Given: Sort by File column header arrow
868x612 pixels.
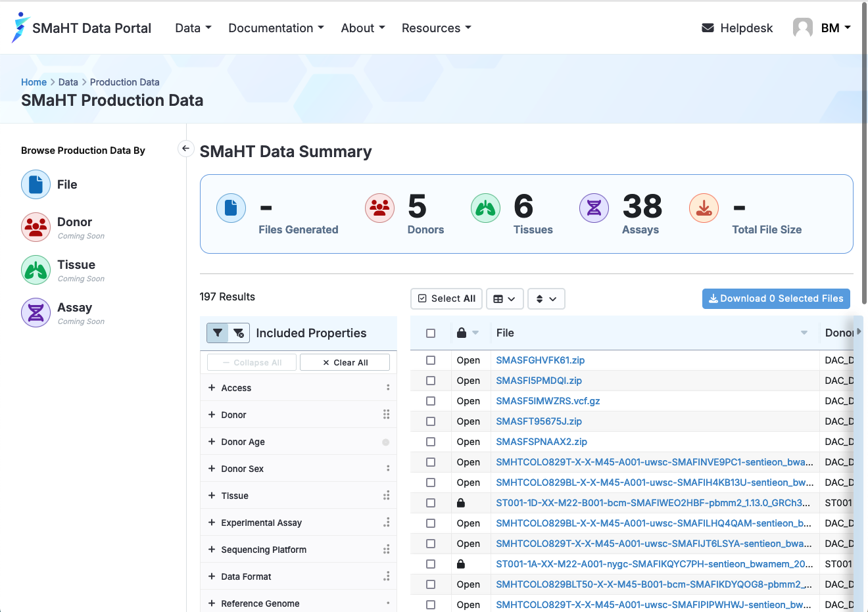Looking at the screenshot, I should coord(804,333).
